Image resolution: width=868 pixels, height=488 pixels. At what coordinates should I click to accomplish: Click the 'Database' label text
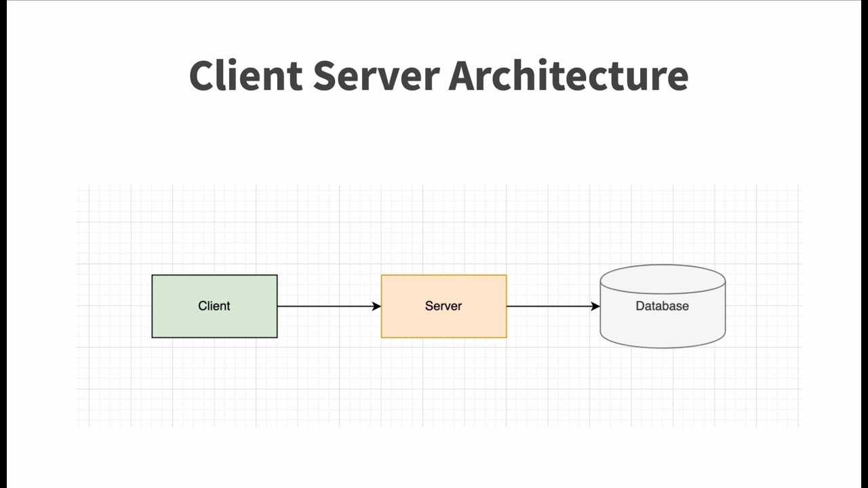[x=663, y=306]
